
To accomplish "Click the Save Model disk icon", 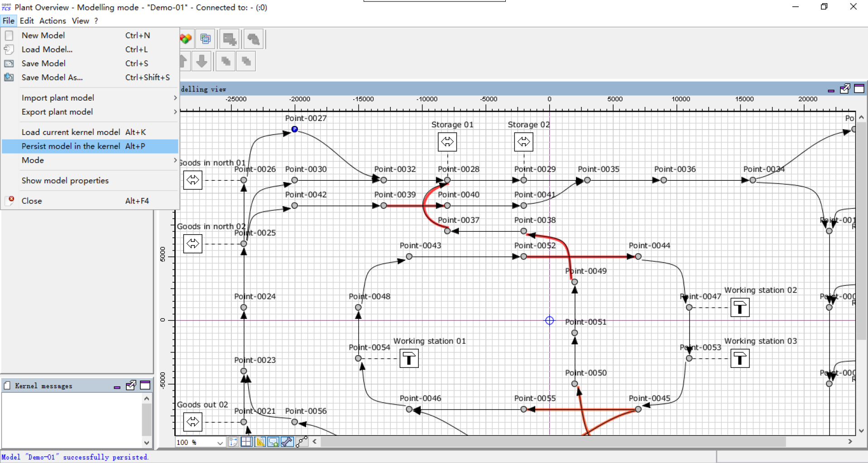I will [x=9, y=63].
